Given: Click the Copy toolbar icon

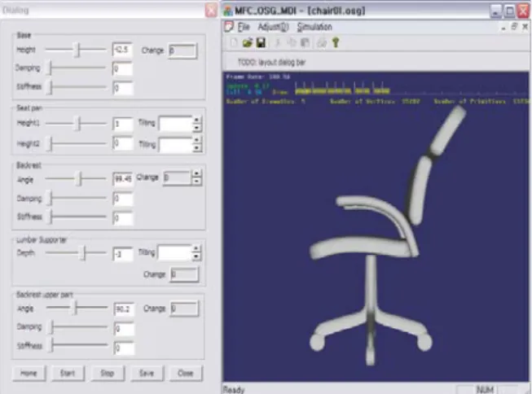Looking at the screenshot, I should pos(291,42).
